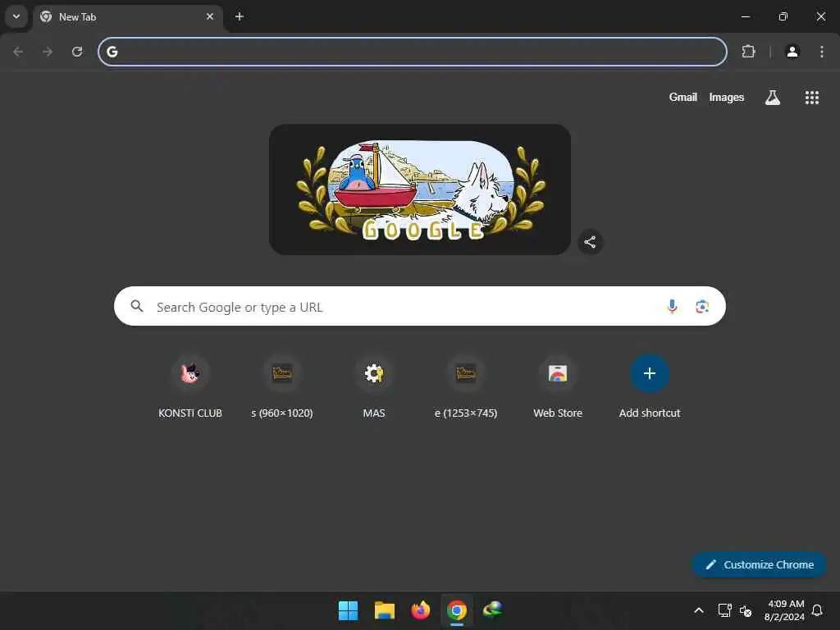The width and height of the screenshot is (840, 630).
Task: Open muted volume tray icon
Action: tap(745, 610)
